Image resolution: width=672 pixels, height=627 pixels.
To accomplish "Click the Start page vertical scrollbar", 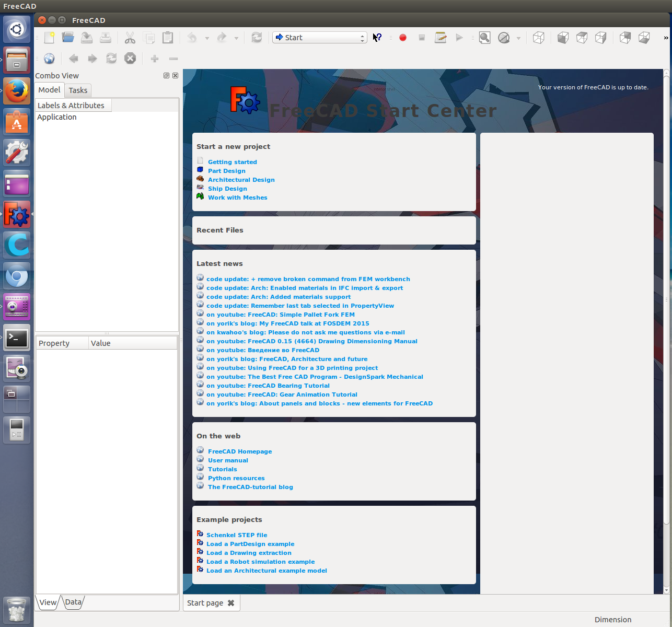I will [666, 313].
